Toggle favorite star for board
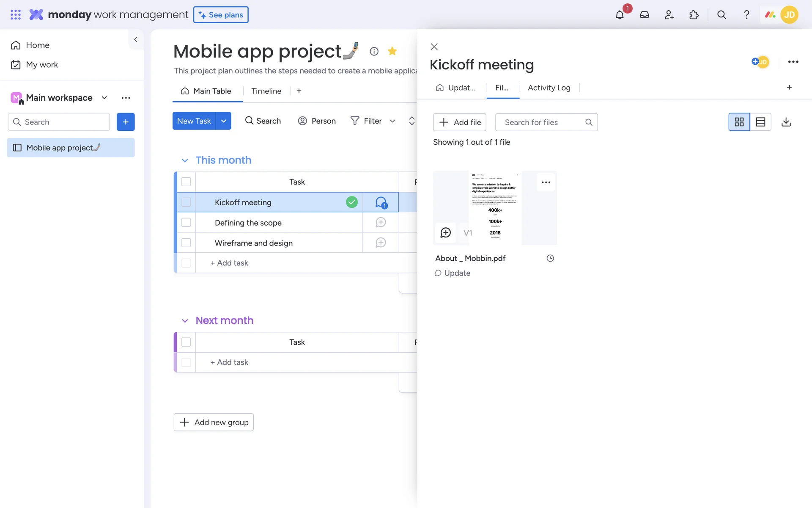The image size is (812, 508). [x=392, y=51]
